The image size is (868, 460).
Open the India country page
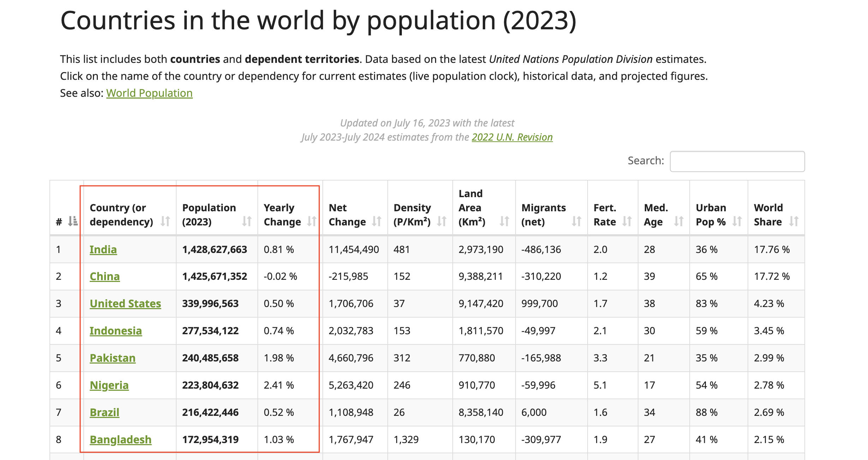pyautogui.click(x=103, y=249)
